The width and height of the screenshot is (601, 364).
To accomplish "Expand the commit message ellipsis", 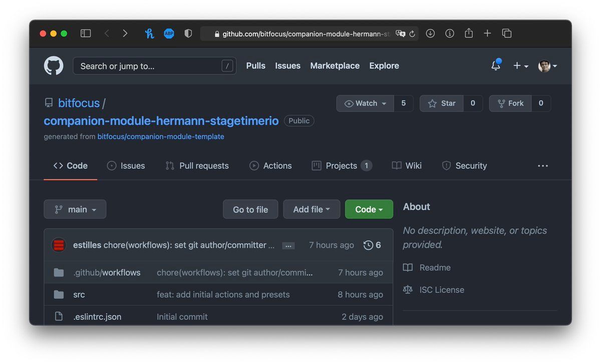I will tap(288, 245).
